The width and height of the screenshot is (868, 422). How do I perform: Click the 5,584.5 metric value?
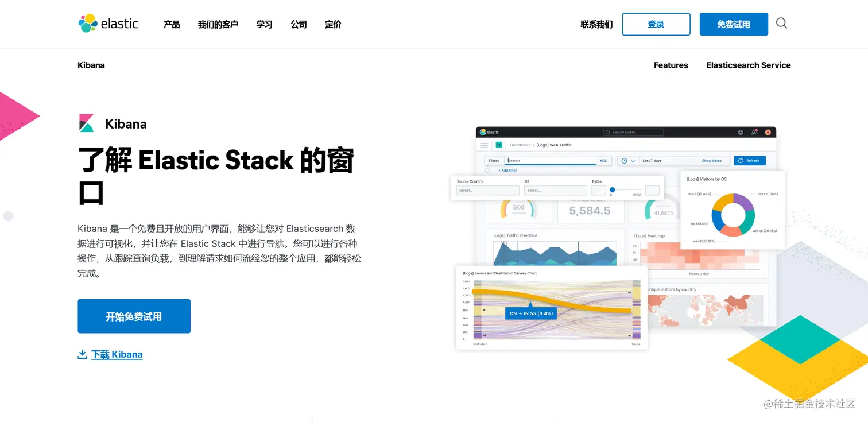pos(590,211)
